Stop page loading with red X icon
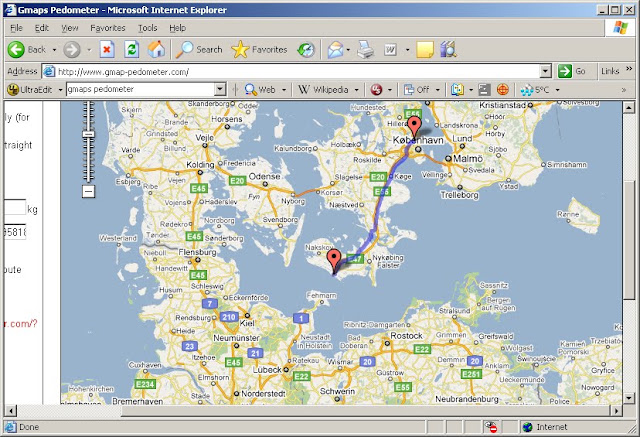Screen dimensions: 640x437 click(x=107, y=50)
